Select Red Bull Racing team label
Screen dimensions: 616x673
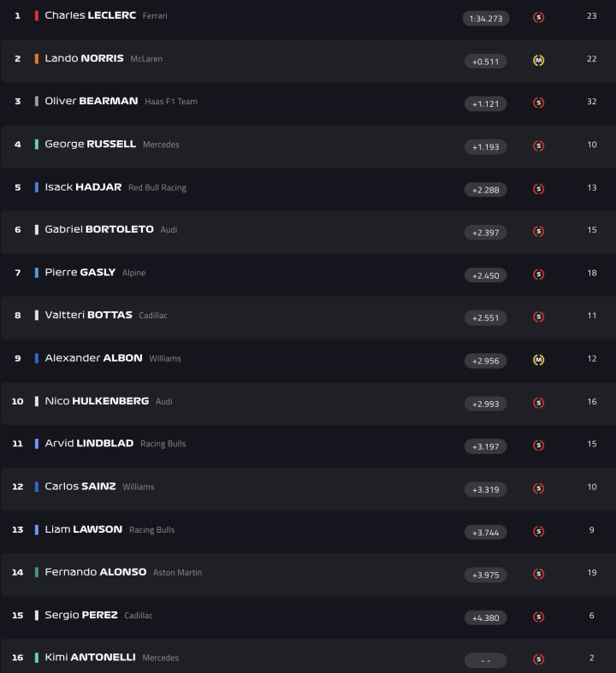point(157,187)
